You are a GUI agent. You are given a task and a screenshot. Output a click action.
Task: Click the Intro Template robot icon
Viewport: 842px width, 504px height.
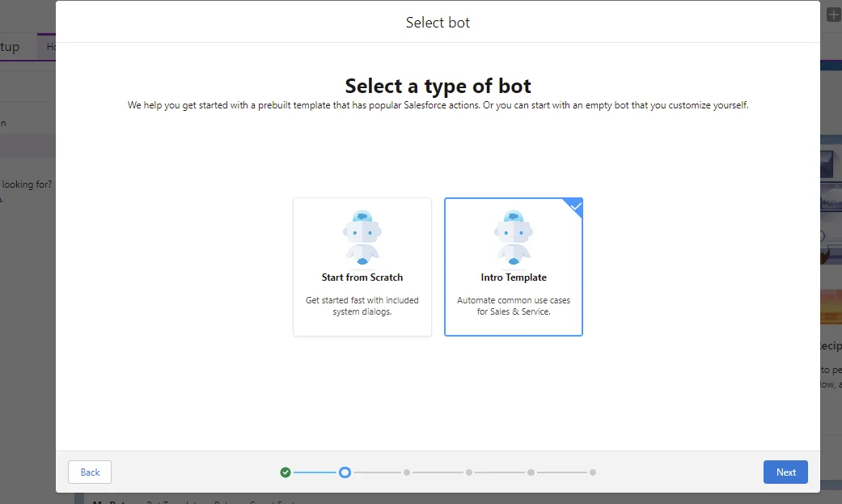coord(513,235)
